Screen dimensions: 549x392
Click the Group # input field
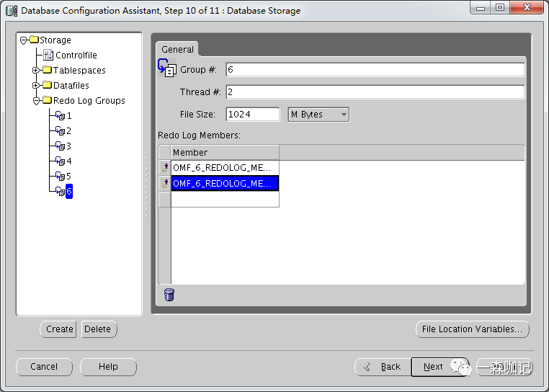pyautogui.click(x=375, y=69)
